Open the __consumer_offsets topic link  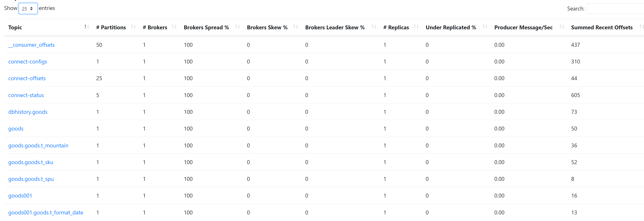31,45
